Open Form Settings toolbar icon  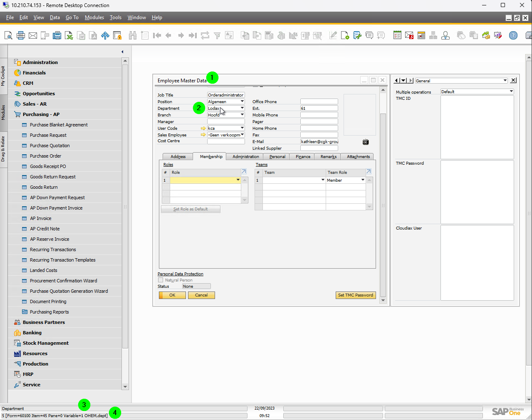point(345,35)
